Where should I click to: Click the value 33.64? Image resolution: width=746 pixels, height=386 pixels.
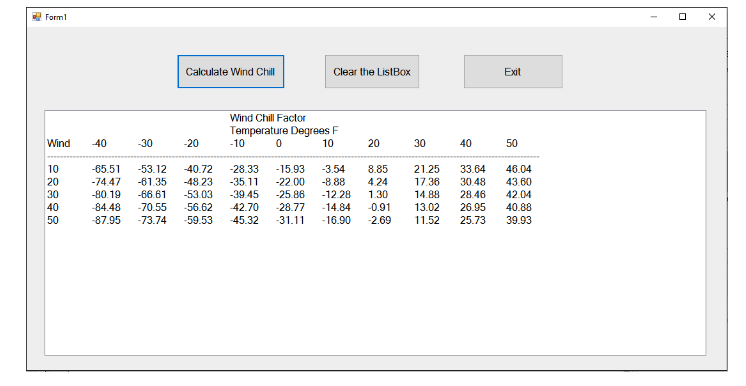[x=473, y=169]
